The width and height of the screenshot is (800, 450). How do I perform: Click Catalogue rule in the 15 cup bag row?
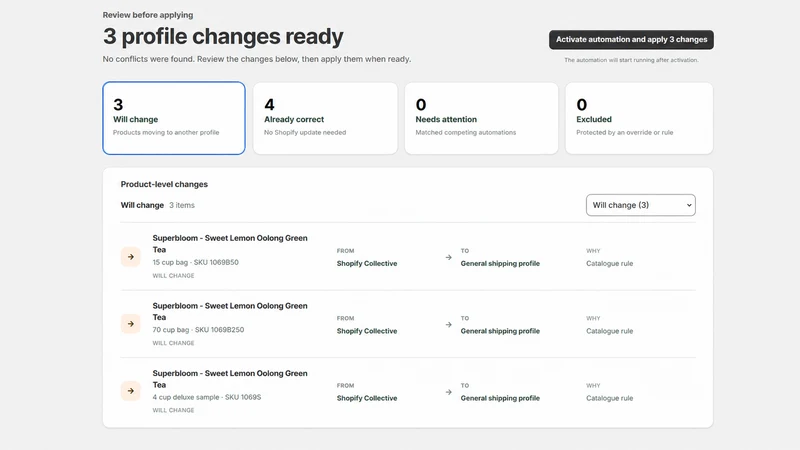[x=609, y=263]
